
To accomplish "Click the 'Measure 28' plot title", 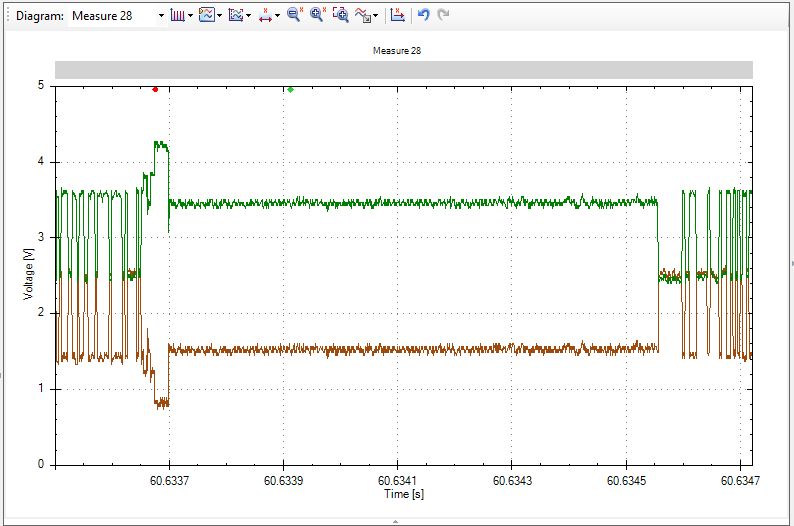I will [x=396, y=51].
